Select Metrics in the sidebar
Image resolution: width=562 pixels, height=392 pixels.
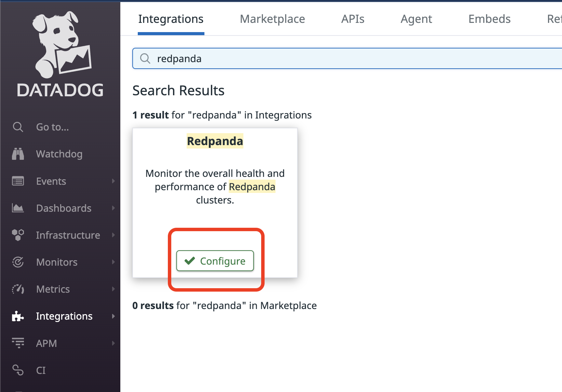tap(53, 289)
